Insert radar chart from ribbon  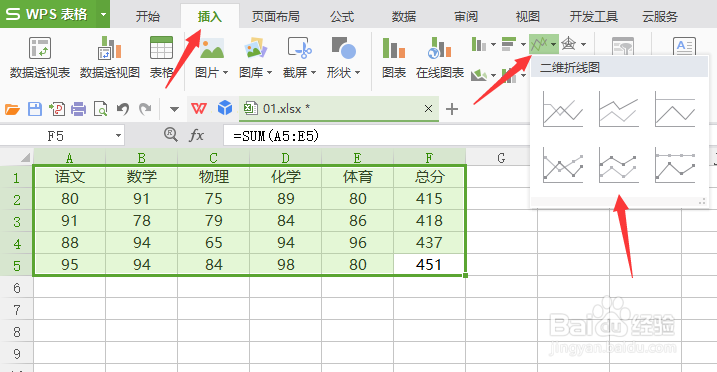(x=568, y=44)
